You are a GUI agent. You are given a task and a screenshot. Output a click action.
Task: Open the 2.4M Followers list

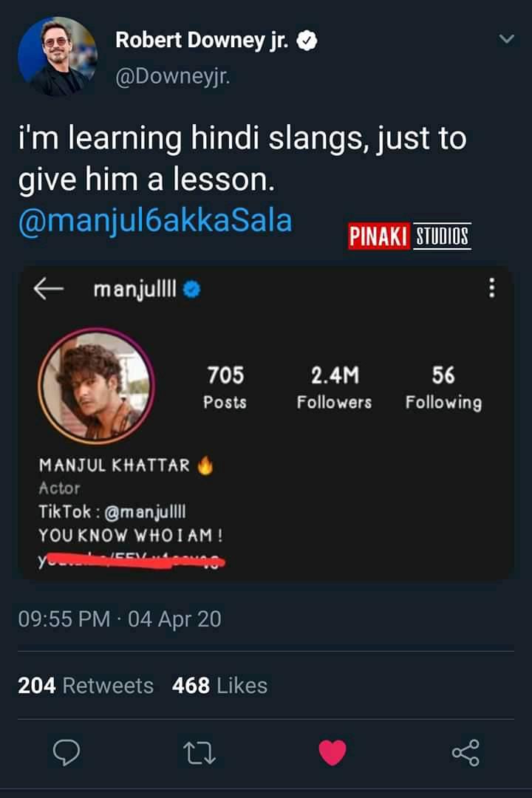coord(335,387)
